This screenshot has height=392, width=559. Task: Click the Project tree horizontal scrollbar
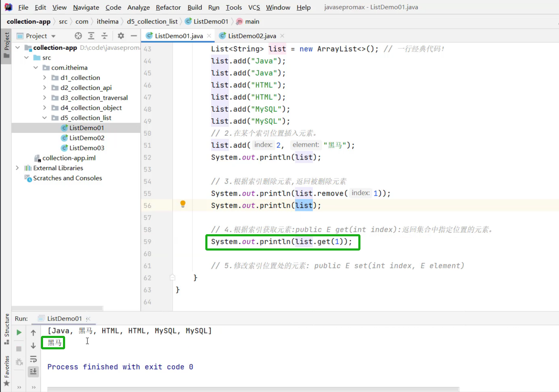click(x=57, y=308)
